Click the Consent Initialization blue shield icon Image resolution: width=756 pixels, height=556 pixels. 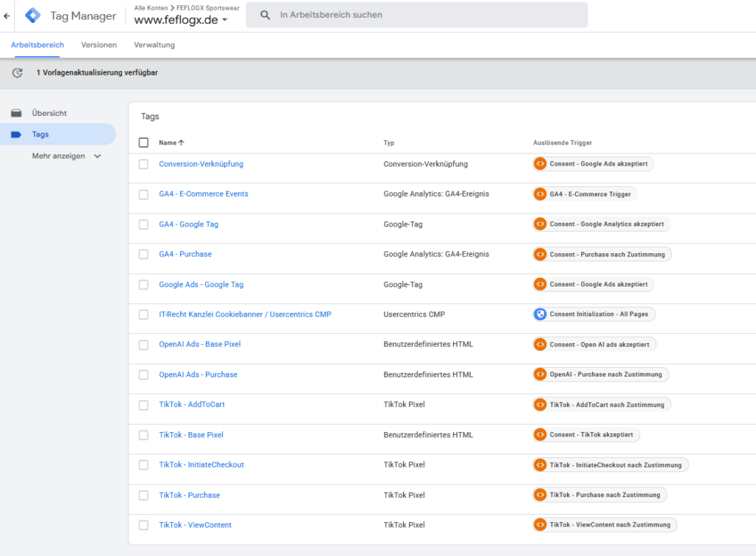click(x=540, y=315)
